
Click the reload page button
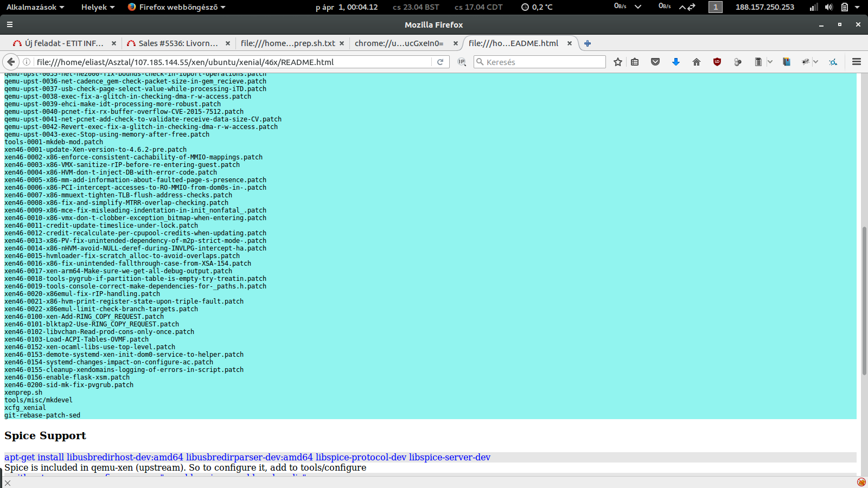(441, 62)
